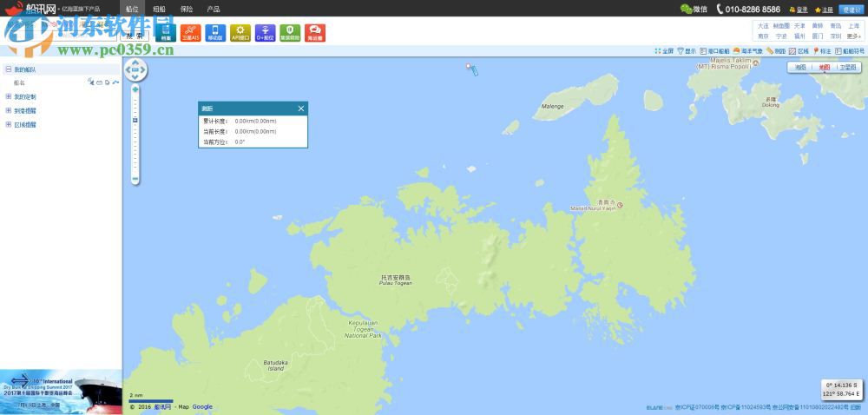Close the 测距 measurement popup
The image size is (868, 415).
300,109
